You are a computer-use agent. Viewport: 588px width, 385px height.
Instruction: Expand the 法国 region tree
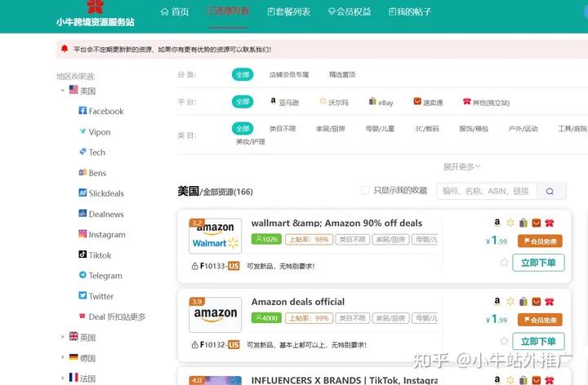62,378
